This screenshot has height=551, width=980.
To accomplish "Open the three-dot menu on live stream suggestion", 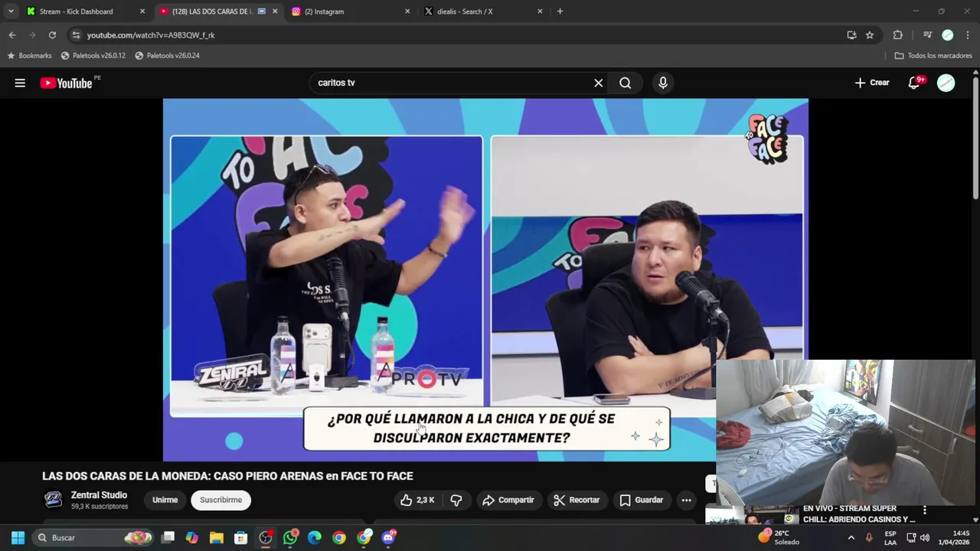I will coord(924,510).
